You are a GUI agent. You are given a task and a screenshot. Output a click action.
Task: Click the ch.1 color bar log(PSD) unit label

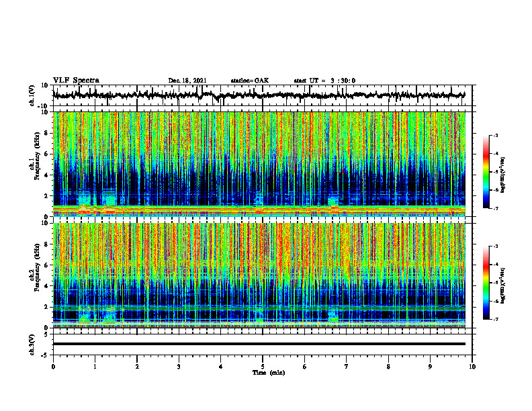pos(503,175)
